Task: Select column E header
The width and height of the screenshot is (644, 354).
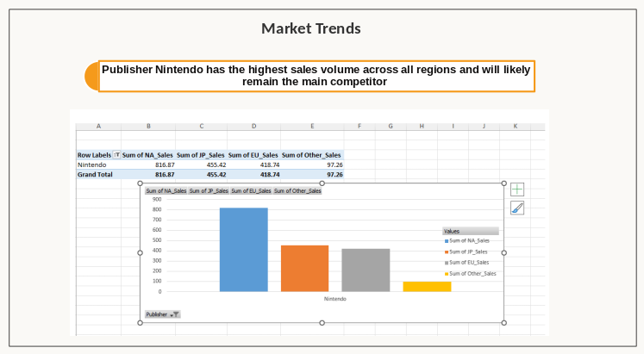Action: (x=312, y=127)
